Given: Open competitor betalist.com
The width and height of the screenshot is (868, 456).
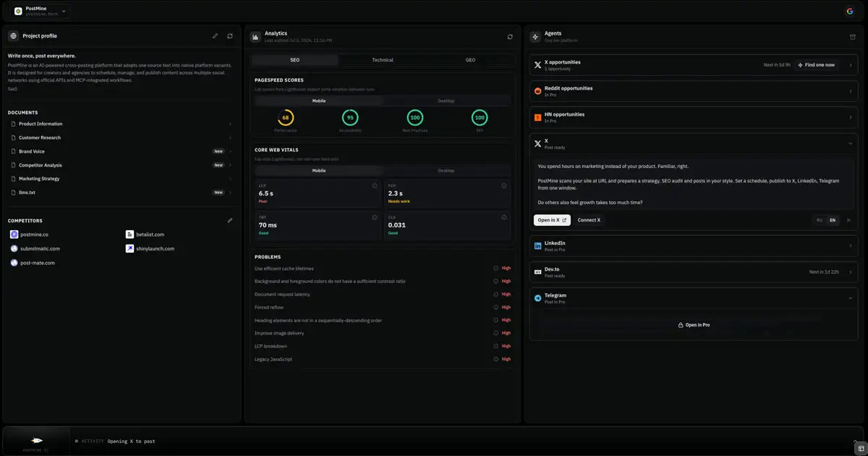Looking at the screenshot, I should (x=145, y=235).
